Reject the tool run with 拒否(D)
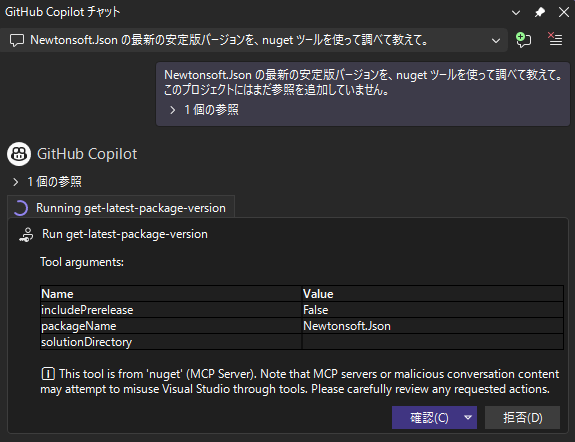The height and width of the screenshot is (442, 575). [522, 417]
